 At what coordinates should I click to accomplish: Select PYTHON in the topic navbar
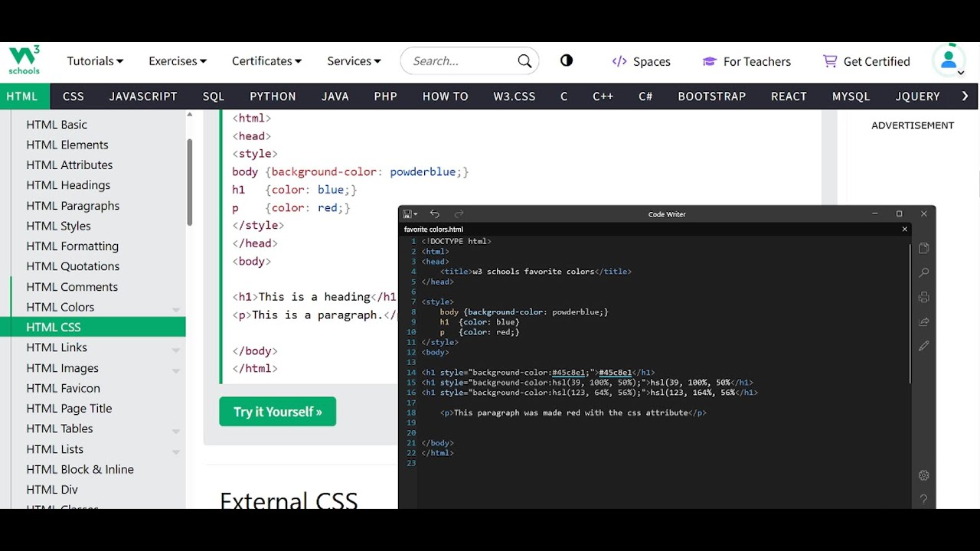(273, 96)
